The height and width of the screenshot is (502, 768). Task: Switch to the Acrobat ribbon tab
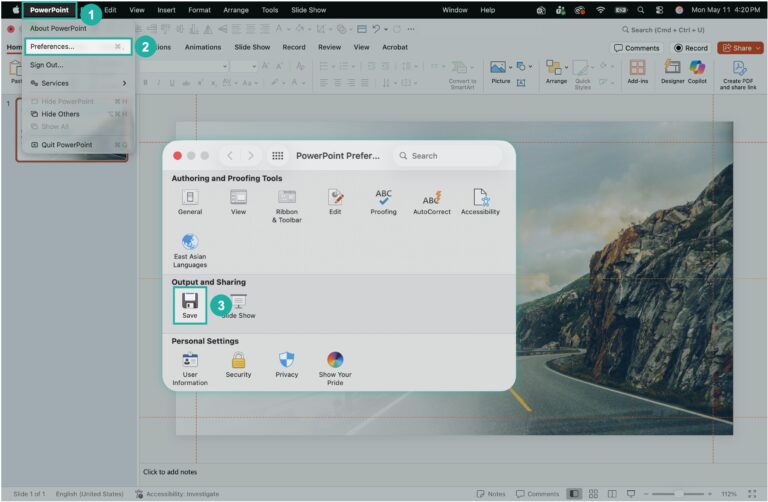coord(395,47)
